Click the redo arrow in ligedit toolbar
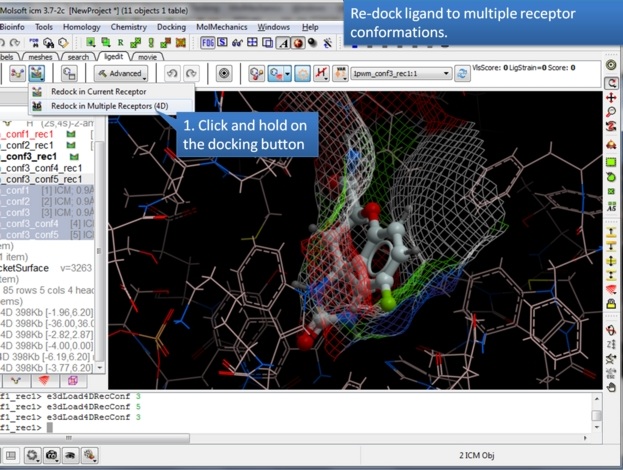This screenshot has width=623, height=470. pyautogui.click(x=190, y=73)
